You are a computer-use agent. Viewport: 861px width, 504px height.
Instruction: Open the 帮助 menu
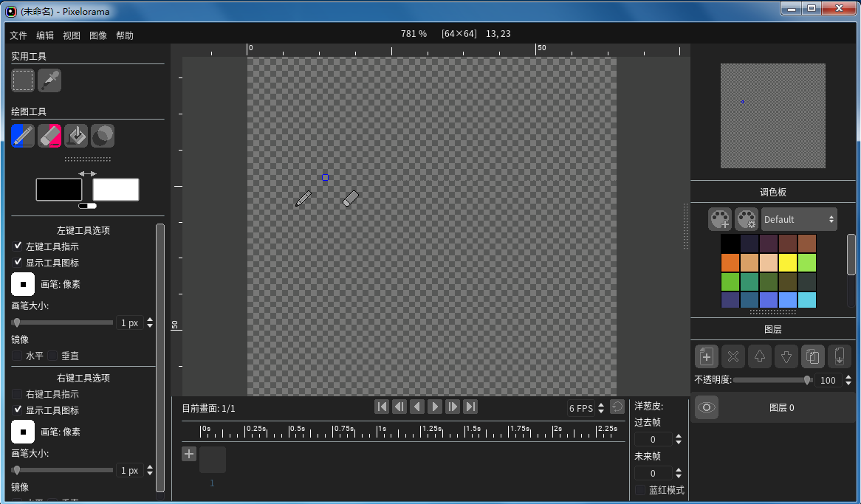(x=125, y=35)
